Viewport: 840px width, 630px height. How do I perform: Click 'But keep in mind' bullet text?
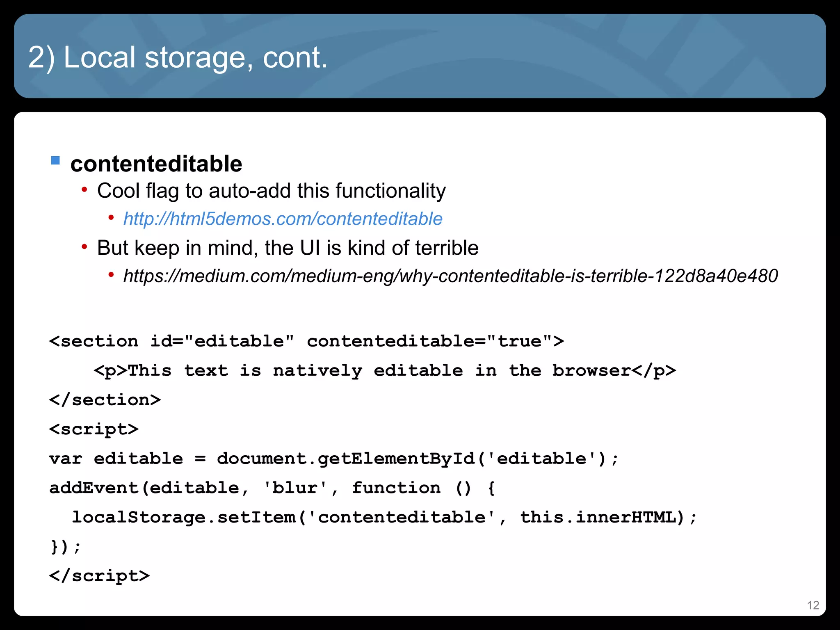[x=288, y=248]
